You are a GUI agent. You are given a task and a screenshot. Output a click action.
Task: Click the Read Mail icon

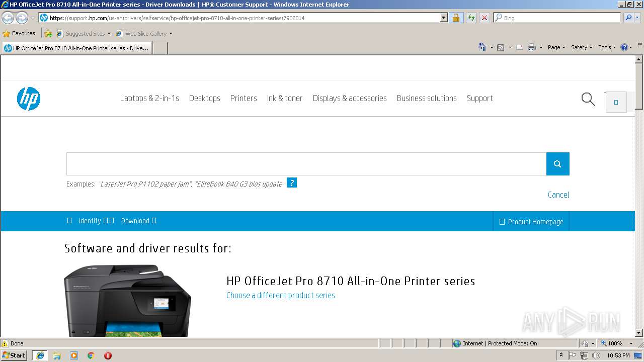520,47
